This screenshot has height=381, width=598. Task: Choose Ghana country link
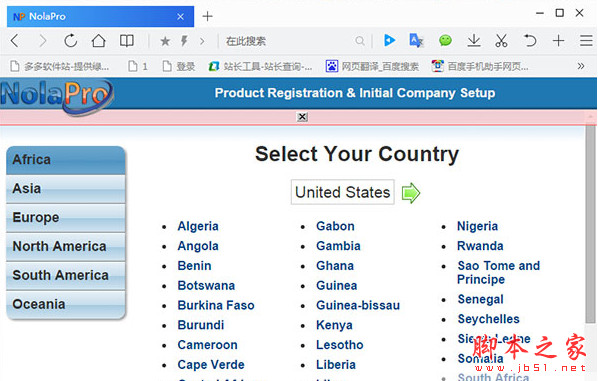[x=335, y=266]
